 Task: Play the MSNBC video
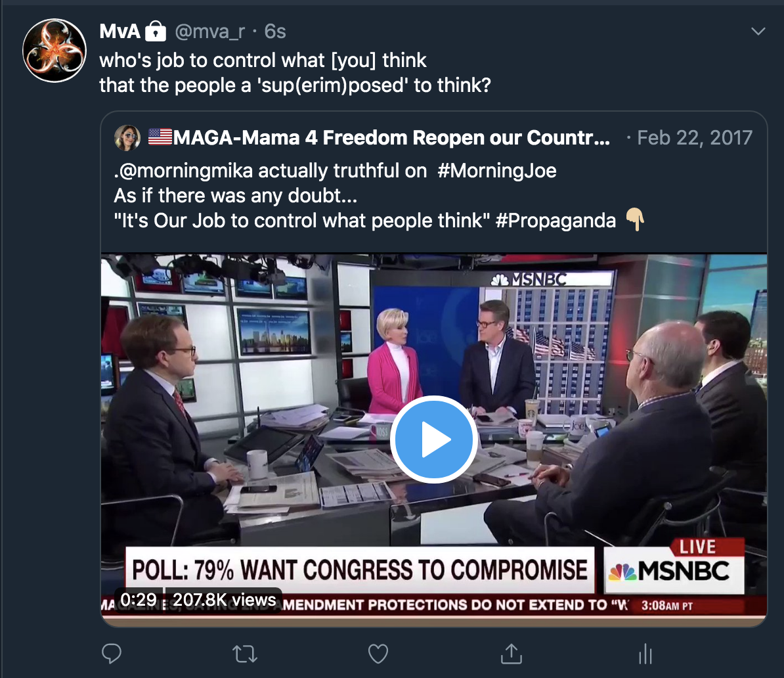(433, 440)
